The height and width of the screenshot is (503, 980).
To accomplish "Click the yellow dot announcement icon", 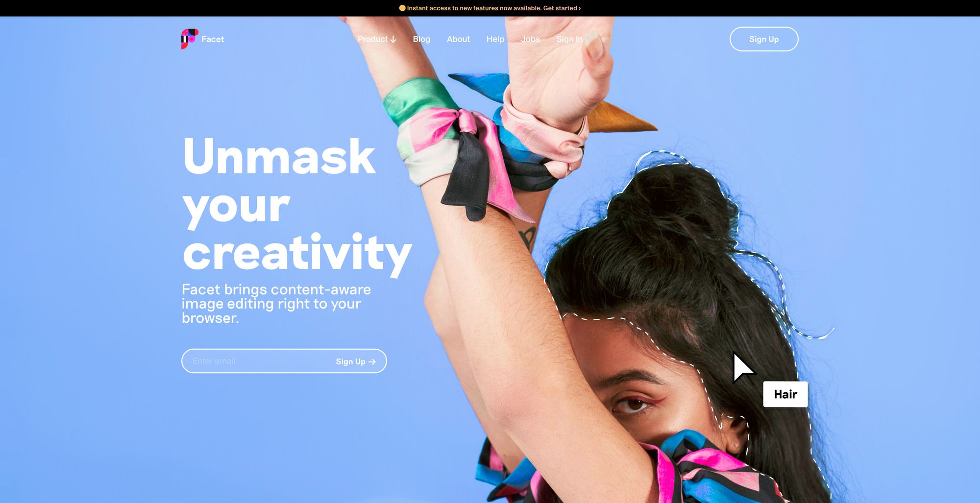I will (x=402, y=8).
